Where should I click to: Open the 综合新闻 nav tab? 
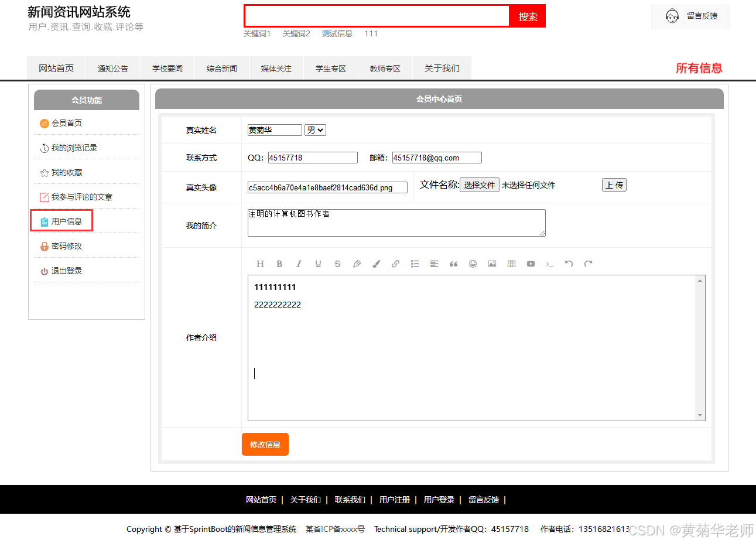coord(222,68)
